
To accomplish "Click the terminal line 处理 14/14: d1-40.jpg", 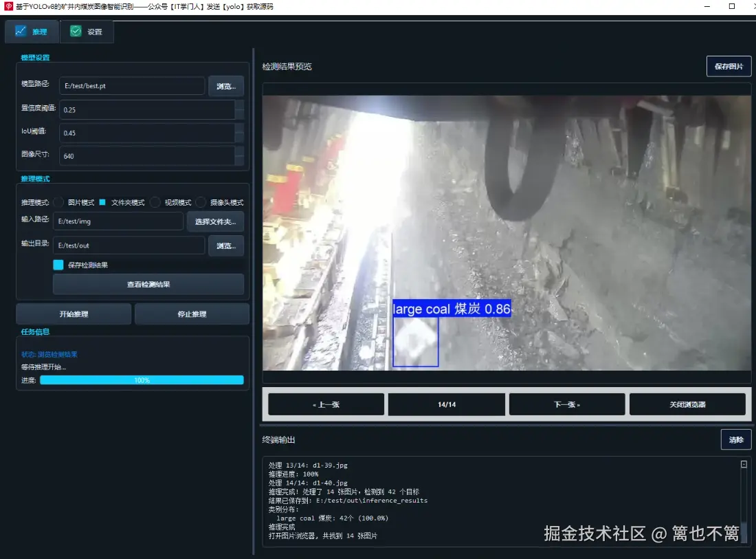I will [308, 483].
